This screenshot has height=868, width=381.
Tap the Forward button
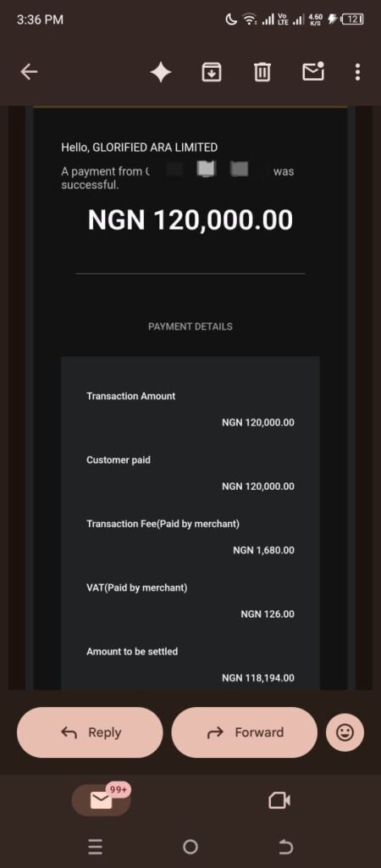[x=245, y=732]
